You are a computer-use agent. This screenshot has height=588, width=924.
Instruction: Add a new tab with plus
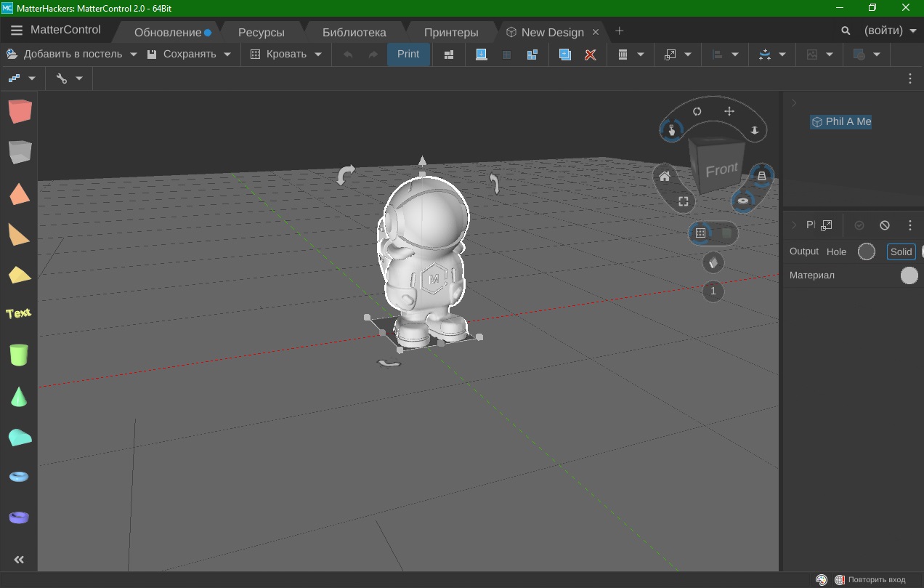point(619,31)
